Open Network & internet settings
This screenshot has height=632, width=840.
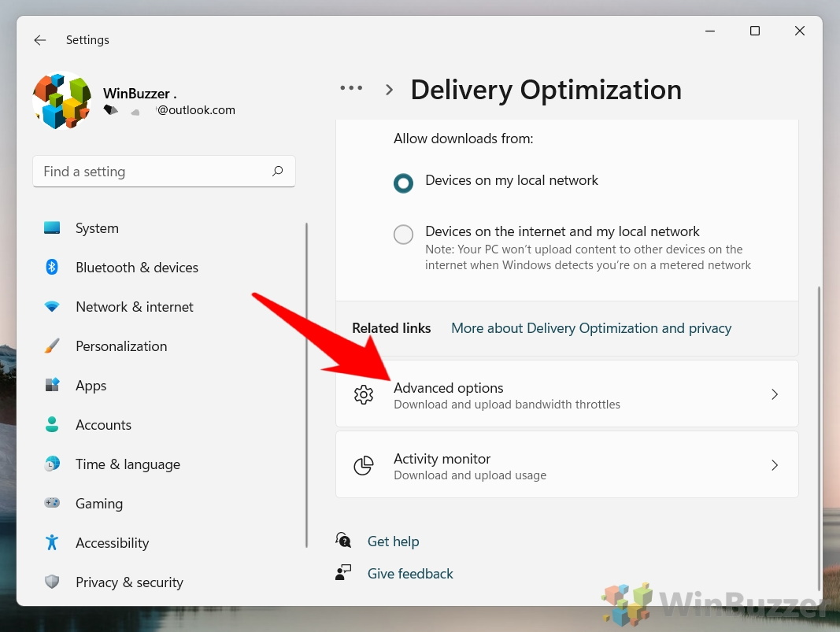(134, 306)
